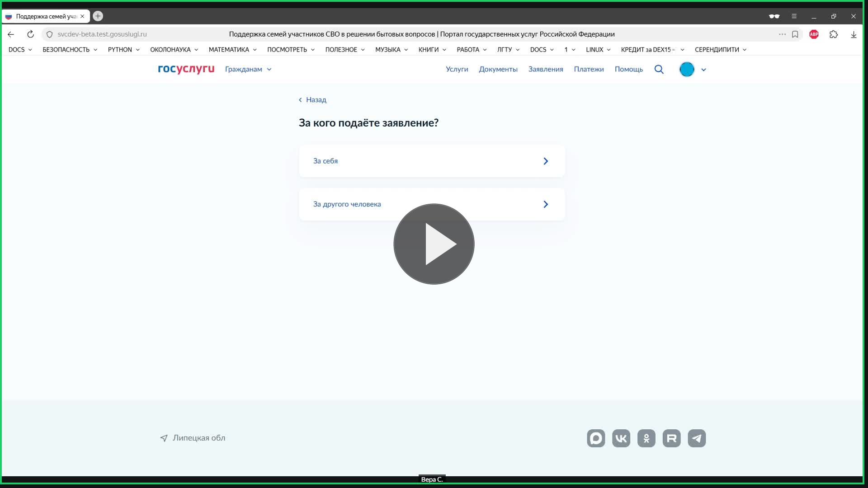Image resolution: width=868 pixels, height=488 pixels.
Task: Expand the Гражданам dropdown
Action: click(x=248, y=69)
